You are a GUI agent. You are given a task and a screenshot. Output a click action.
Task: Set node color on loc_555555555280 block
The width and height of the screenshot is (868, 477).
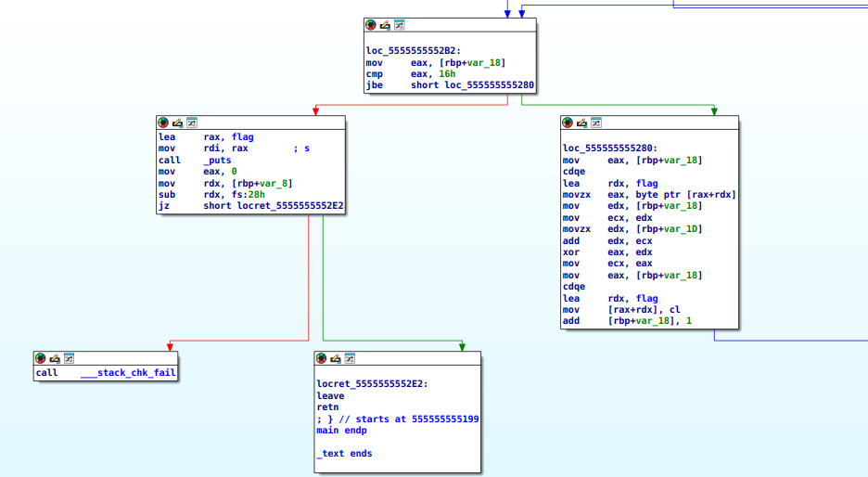568,122
